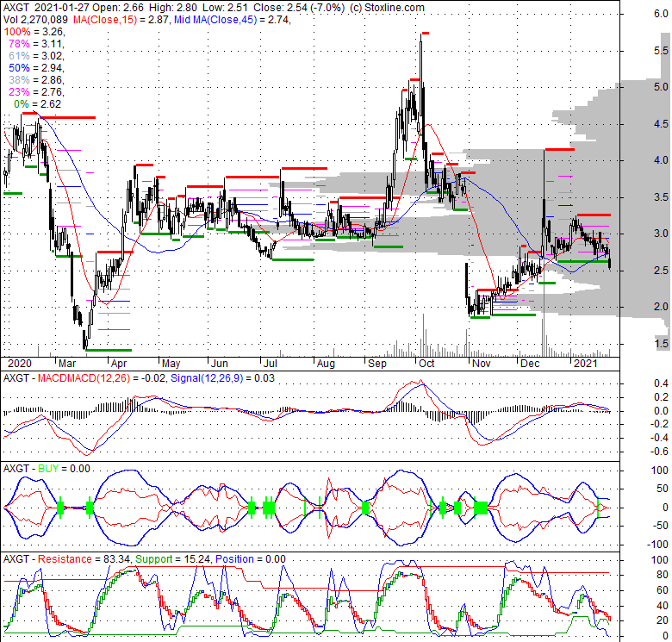Click the '2020' year label on time axis
This screenshot has height=642, width=672.
(x=20, y=364)
